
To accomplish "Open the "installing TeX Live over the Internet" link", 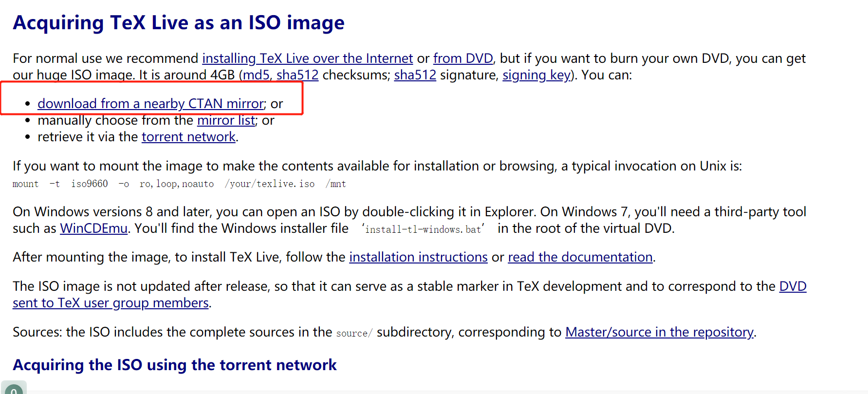I will coord(307,58).
